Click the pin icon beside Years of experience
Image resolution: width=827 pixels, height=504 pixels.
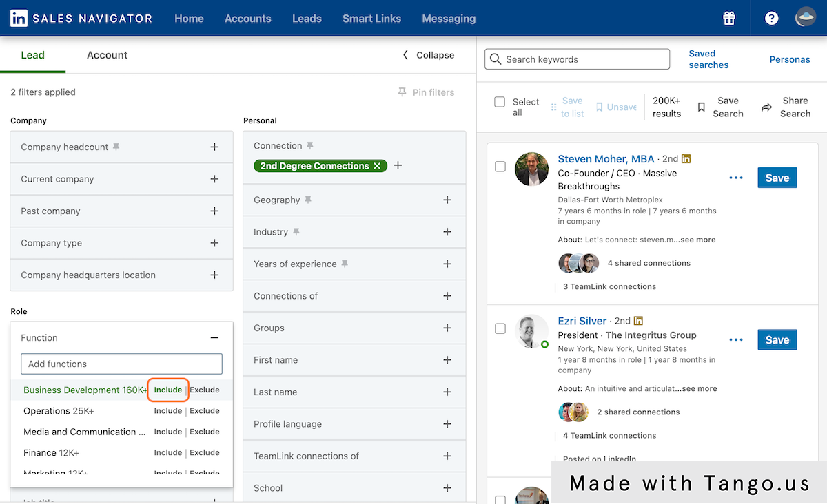pos(345,264)
